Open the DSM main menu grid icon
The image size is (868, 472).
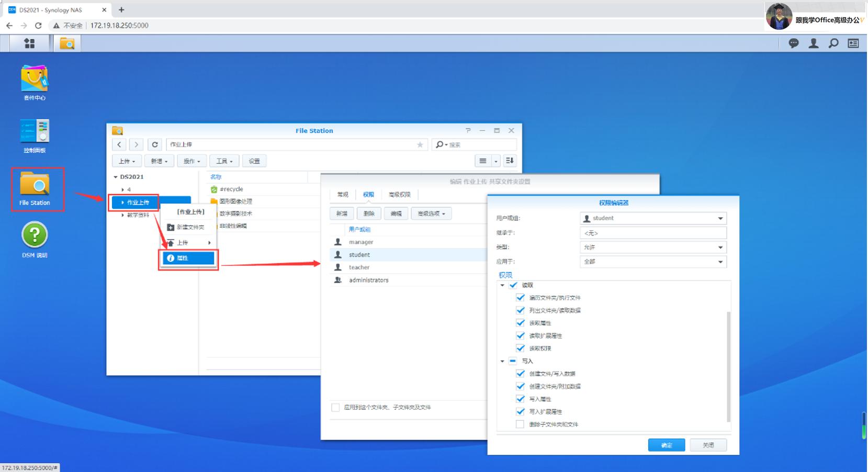[x=29, y=43]
